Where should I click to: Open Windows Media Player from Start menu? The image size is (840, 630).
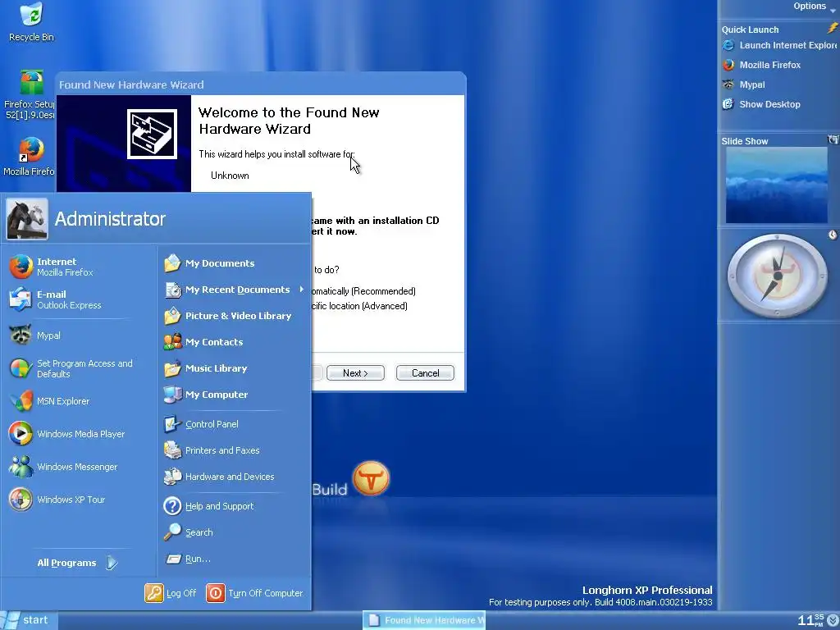[x=69, y=434]
